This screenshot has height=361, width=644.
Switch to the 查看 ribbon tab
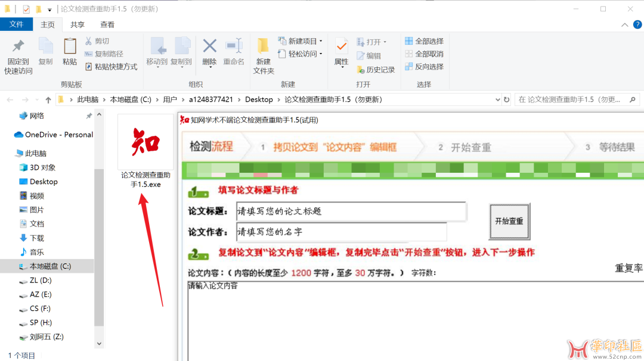coord(107,24)
